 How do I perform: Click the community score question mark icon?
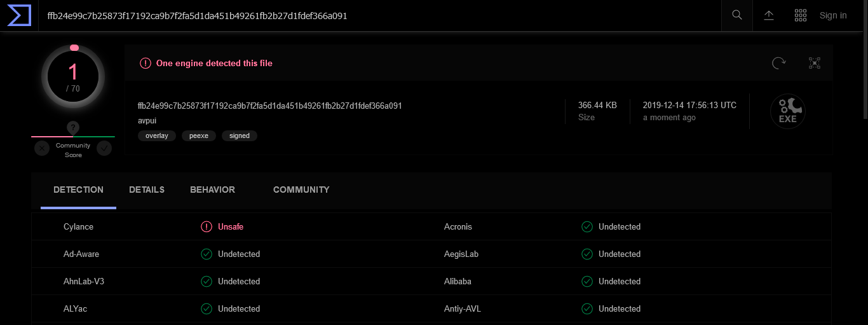[73, 128]
